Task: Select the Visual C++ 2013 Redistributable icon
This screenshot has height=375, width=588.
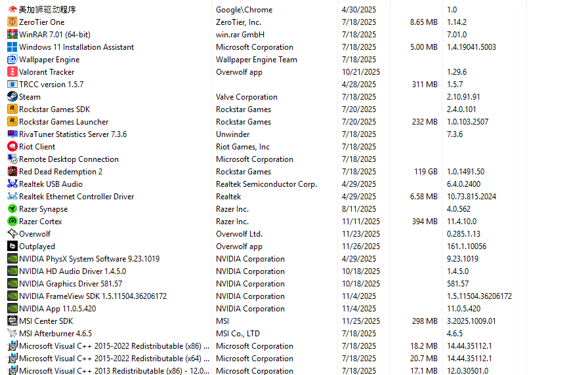Action: click(12, 370)
